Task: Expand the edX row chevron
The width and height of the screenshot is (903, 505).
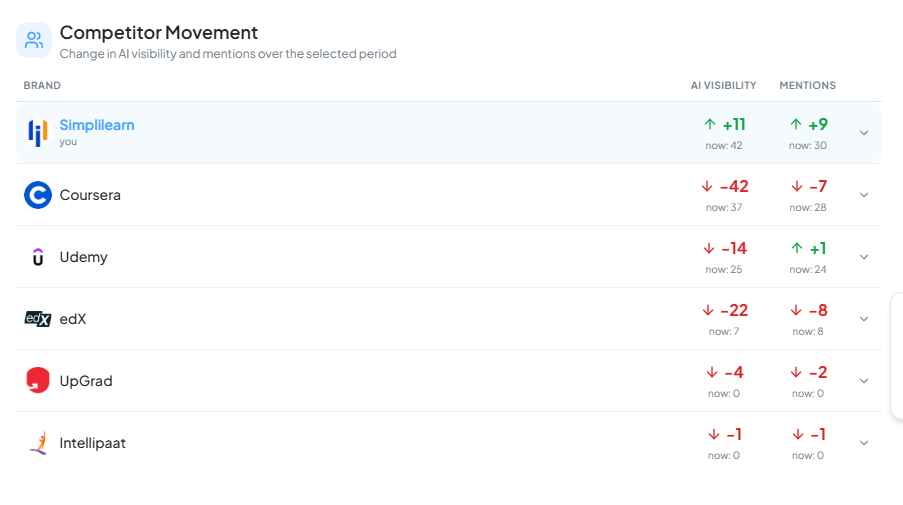Action: point(864,319)
